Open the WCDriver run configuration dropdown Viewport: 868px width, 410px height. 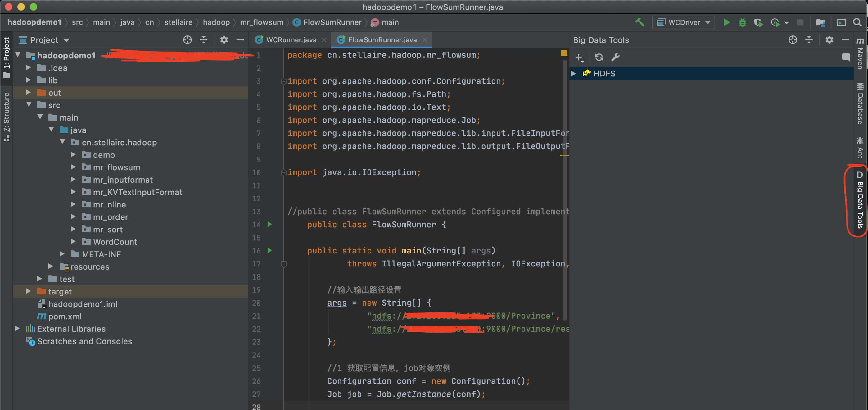[x=683, y=23]
